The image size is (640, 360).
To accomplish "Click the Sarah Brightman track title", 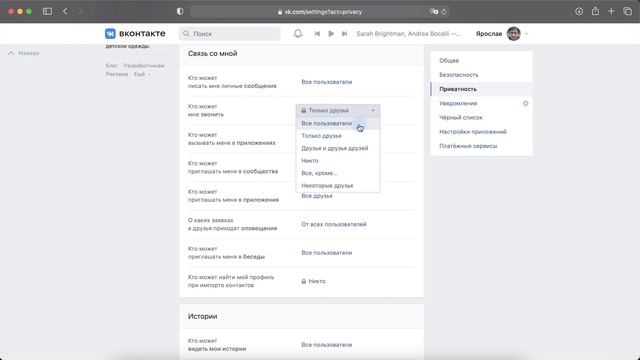I will pos(409,34).
